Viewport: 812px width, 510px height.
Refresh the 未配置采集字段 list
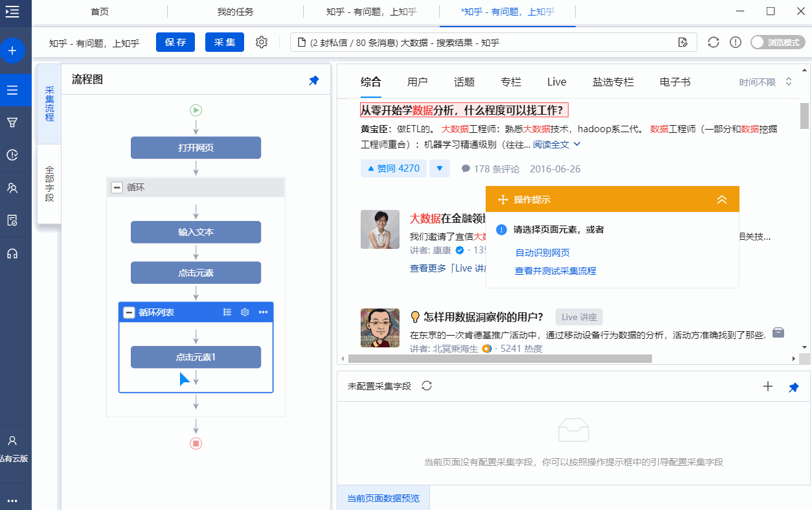[427, 386]
